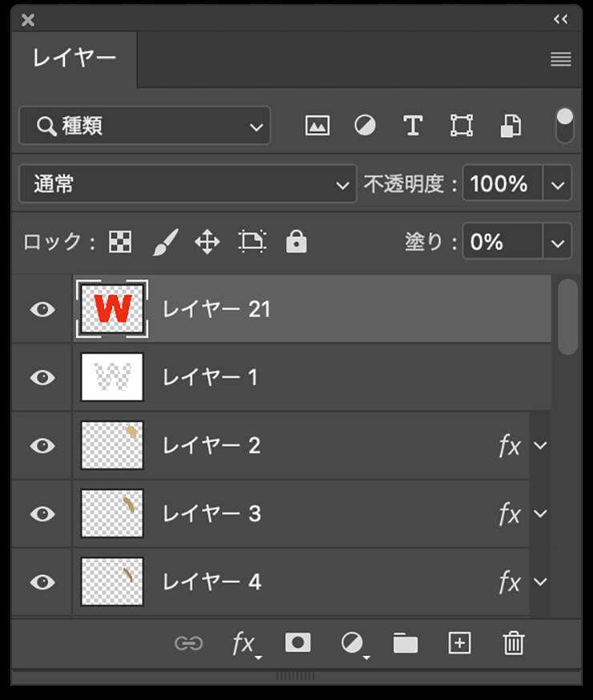Create a new layer with plus icon

(x=459, y=643)
